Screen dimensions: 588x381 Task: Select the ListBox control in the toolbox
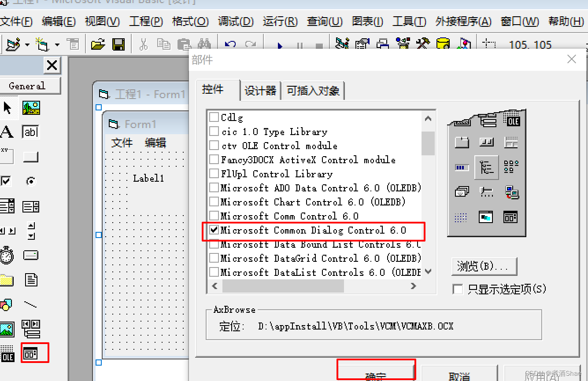point(31,206)
